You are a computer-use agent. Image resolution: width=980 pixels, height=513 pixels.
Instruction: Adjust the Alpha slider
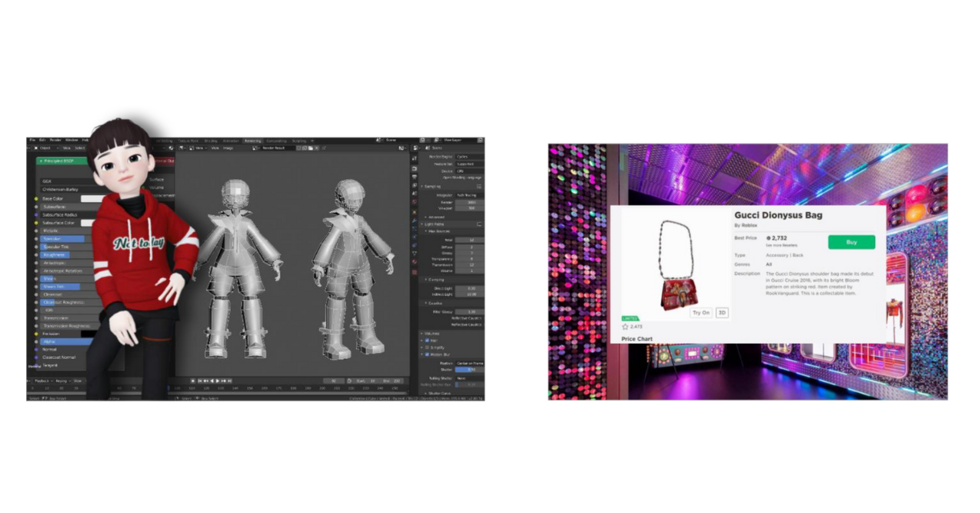[x=66, y=341]
